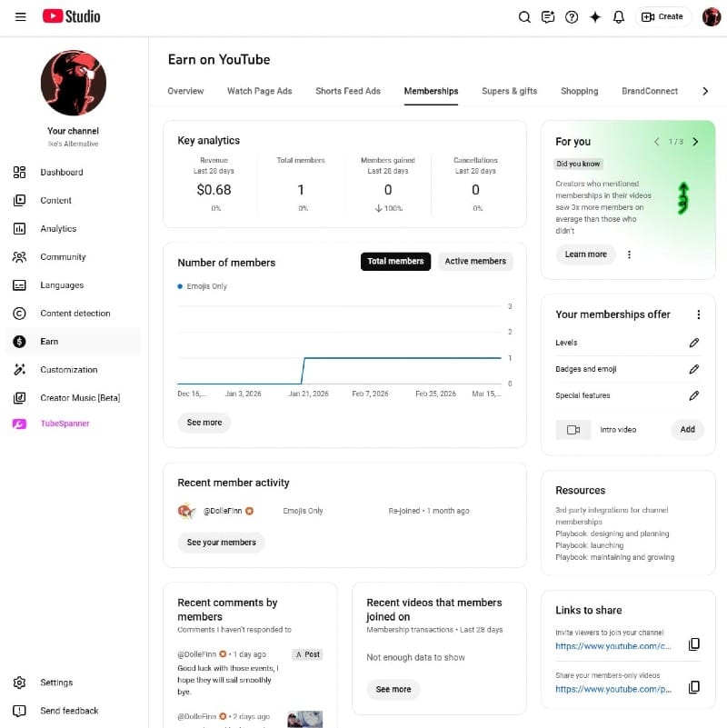727x728 pixels.
Task: Edit Badges and emoji with pencil
Action: tap(694, 369)
